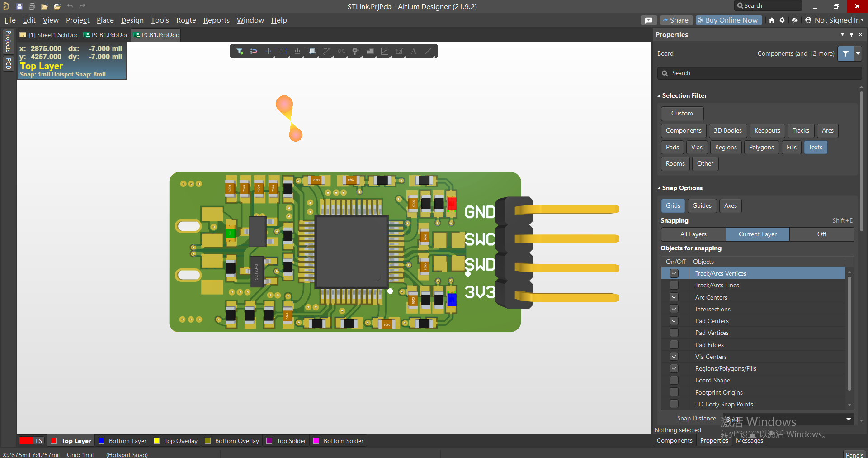Switch to the Messages panel tab
Viewport: 868px width, 458px height.
point(749,441)
